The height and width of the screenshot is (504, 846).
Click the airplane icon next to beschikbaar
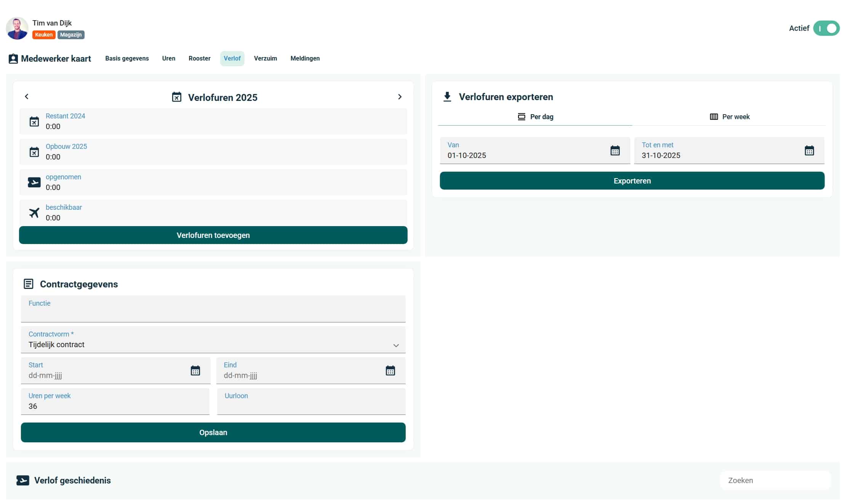(x=34, y=212)
